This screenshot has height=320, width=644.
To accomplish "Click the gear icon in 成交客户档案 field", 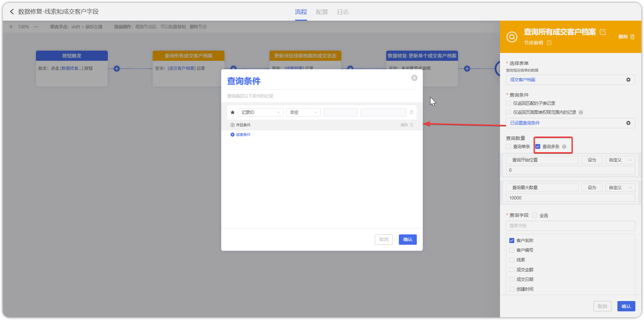I will pyautogui.click(x=628, y=80).
